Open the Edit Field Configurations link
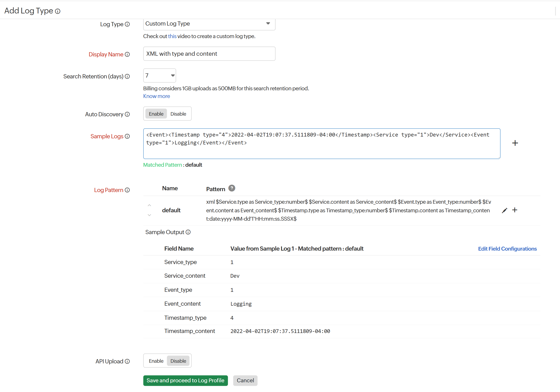The width and height of the screenshot is (560, 392). coord(507,249)
